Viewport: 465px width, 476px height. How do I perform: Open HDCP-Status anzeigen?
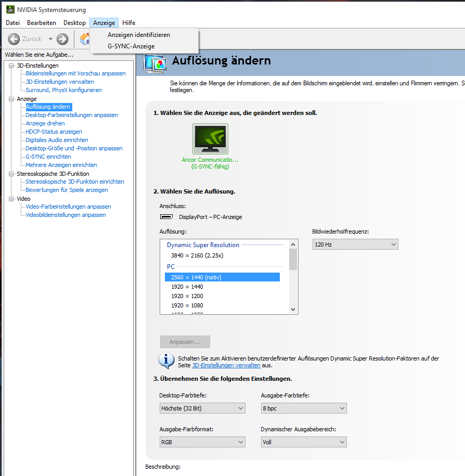[54, 132]
